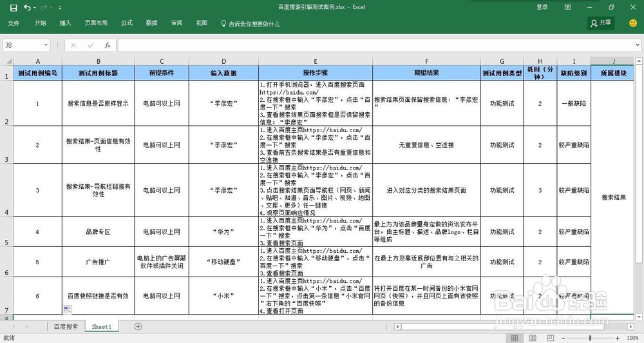Click the ribbon display options icon
This screenshot has height=343, width=644.
pos(568,7)
